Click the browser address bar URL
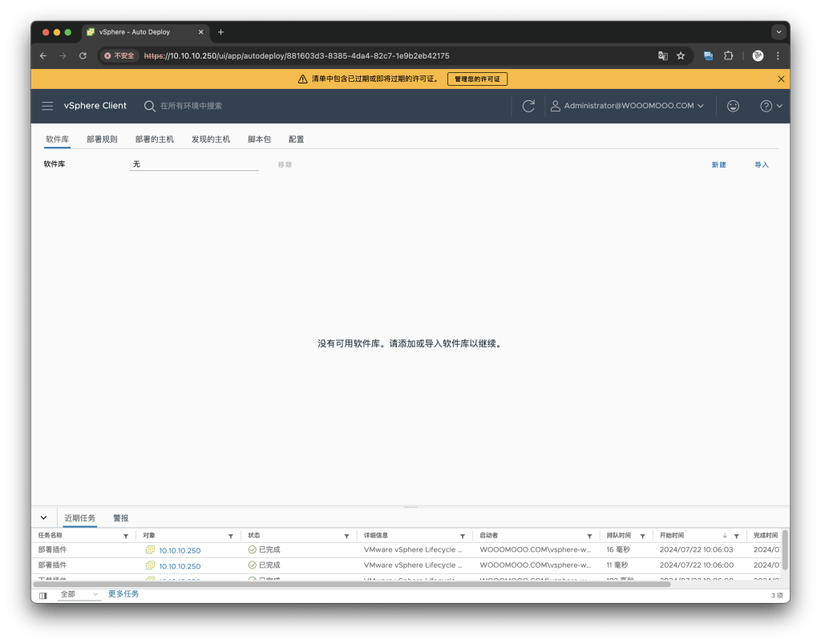This screenshot has height=644, width=821. (x=297, y=55)
